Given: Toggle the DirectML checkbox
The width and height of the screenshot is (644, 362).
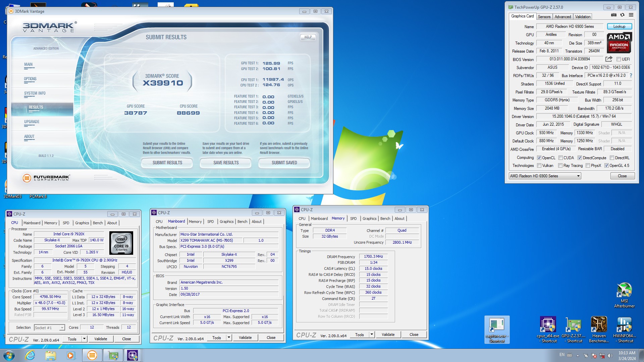Looking at the screenshot, I should [612, 158].
